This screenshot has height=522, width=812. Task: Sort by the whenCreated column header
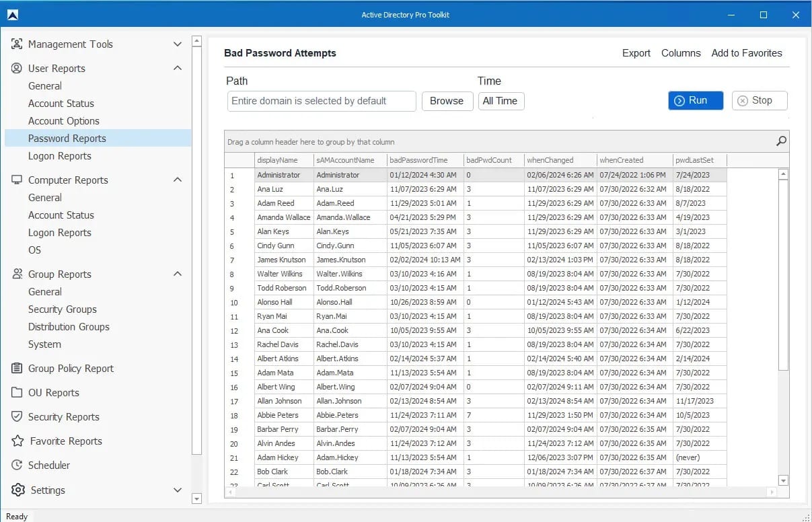[x=636, y=160]
